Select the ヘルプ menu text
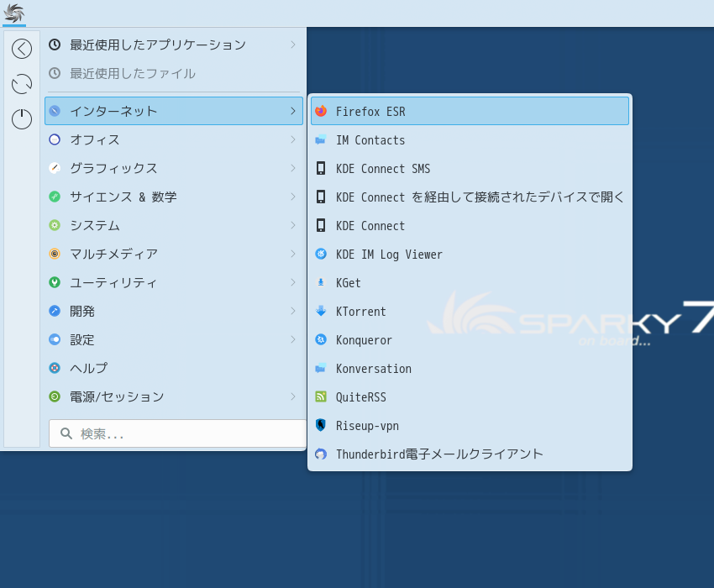 click(x=89, y=368)
